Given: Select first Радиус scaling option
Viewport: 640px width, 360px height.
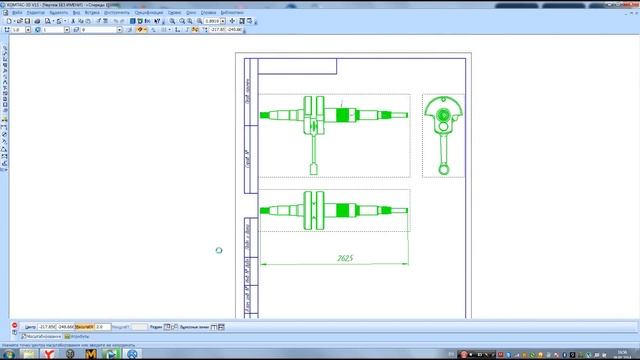Looking at the screenshot, I should (167, 327).
